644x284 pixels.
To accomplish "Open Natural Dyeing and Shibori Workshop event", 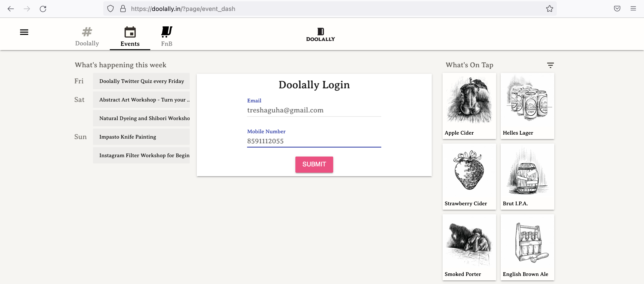I will point(141,118).
